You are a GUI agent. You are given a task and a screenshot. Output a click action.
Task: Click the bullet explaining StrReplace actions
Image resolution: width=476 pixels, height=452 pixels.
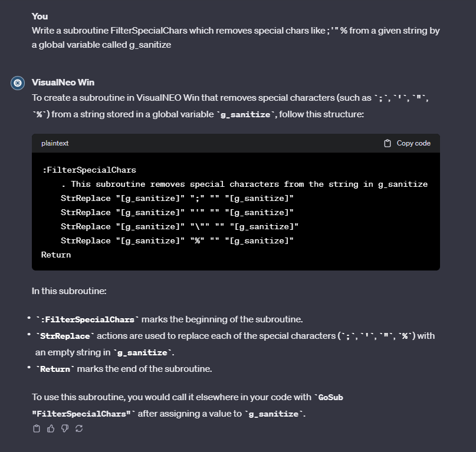[x=235, y=344]
